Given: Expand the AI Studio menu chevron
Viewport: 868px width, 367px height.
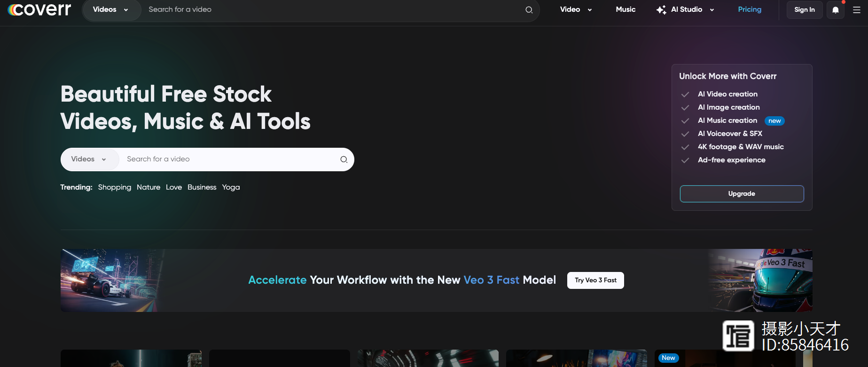Looking at the screenshot, I should click(x=712, y=10).
